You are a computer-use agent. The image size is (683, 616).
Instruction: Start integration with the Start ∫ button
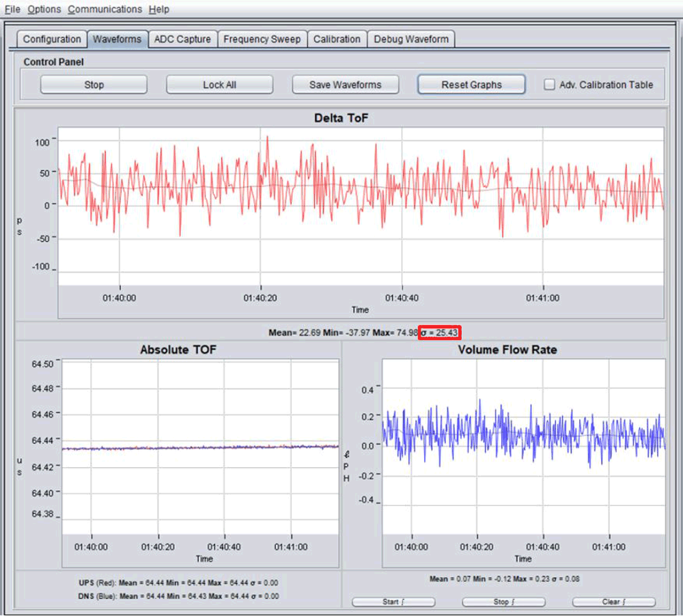(x=393, y=602)
